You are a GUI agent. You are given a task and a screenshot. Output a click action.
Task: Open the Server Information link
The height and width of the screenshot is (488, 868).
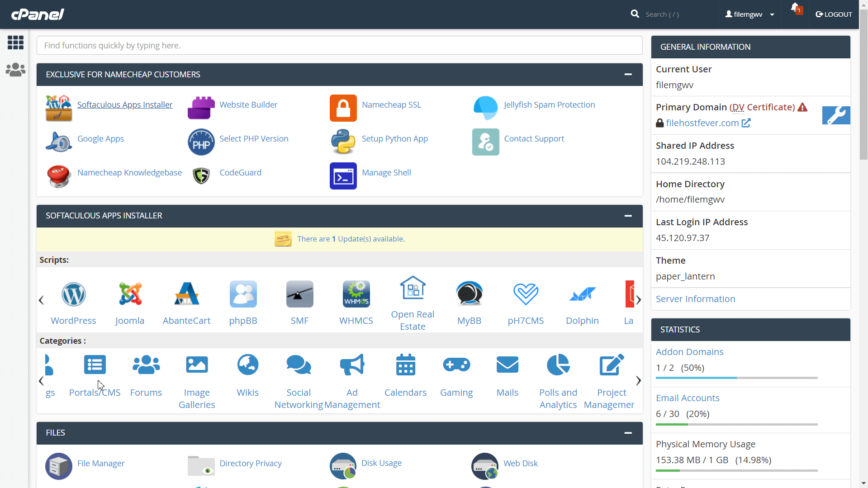coord(695,299)
